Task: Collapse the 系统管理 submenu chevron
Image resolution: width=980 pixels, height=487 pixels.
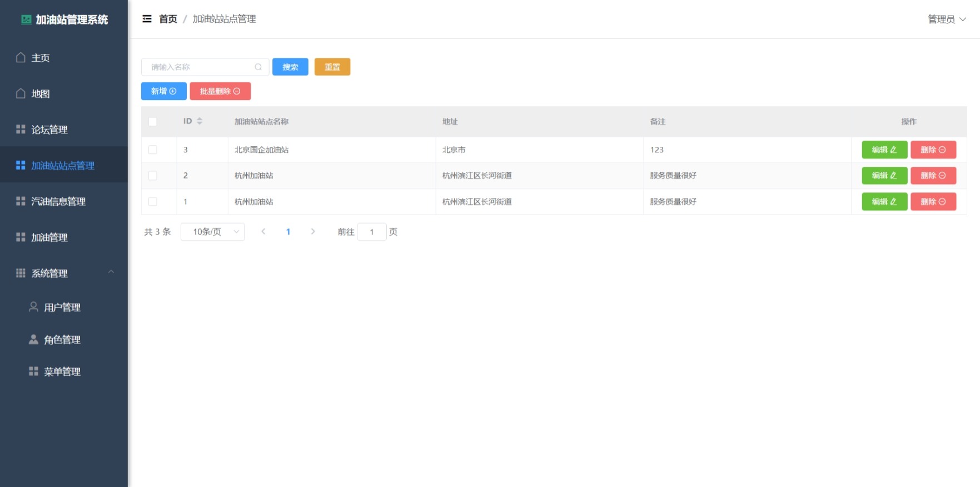Action: tap(111, 272)
